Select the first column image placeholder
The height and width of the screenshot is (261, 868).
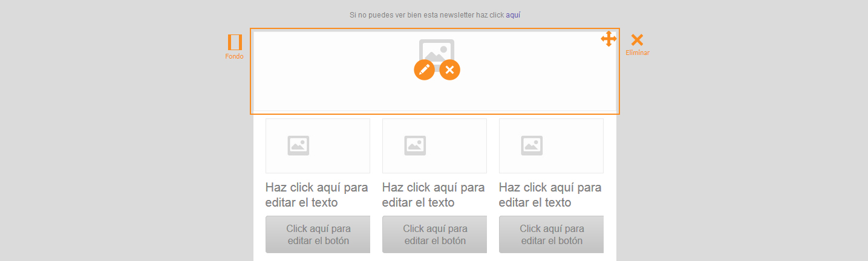pyautogui.click(x=318, y=146)
